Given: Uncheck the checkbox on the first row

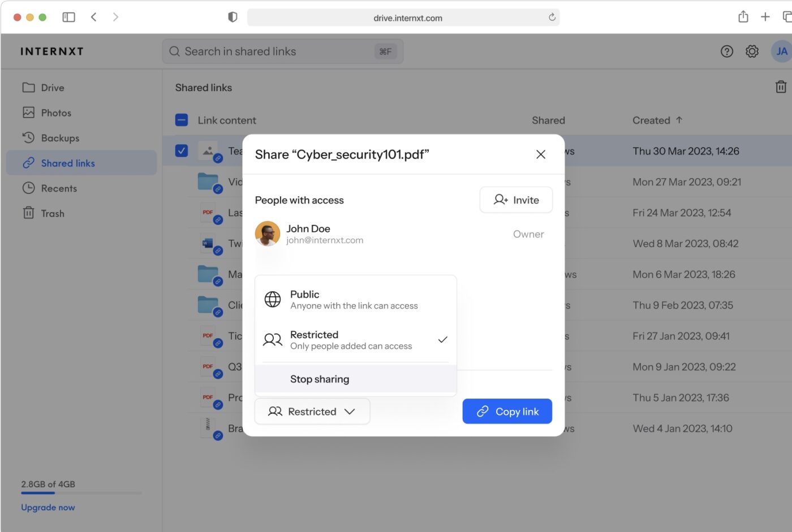Looking at the screenshot, I should point(182,151).
